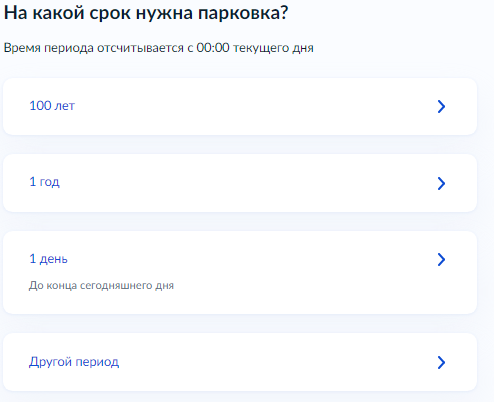Choose the 1 год option text
The image size is (494, 402).
pos(44,182)
